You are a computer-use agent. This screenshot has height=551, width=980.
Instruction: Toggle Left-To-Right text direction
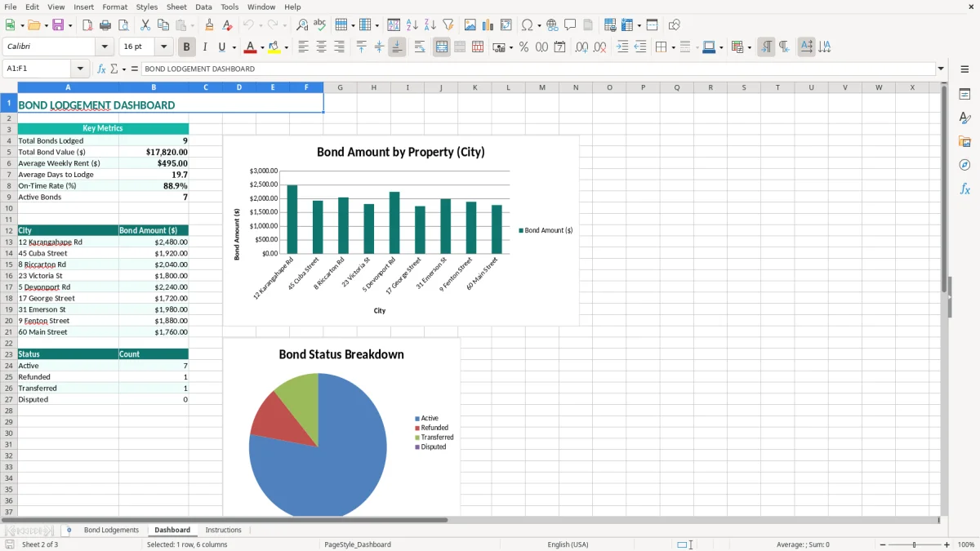(x=766, y=47)
